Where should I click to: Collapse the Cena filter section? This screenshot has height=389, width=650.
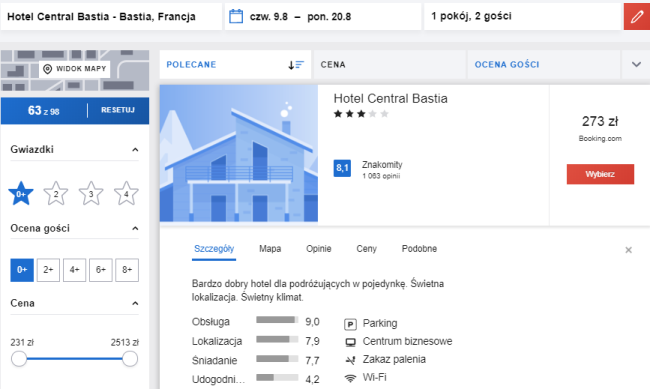(x=135, y=304)
